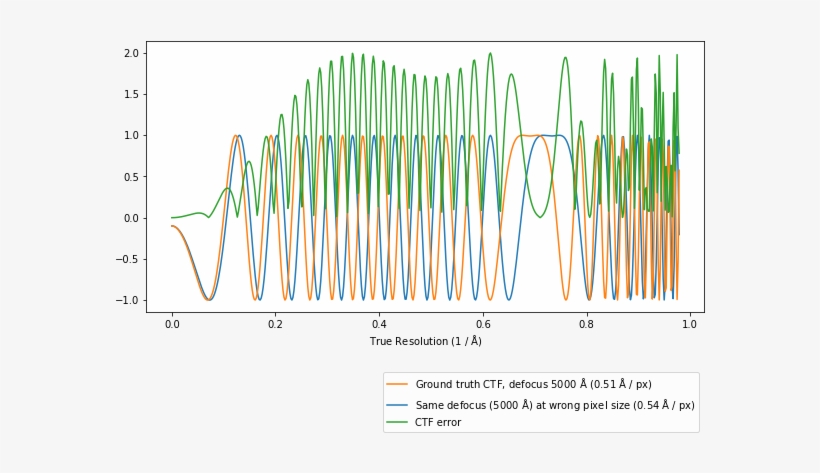The height and width of the screenshot is (473, 820).
Task: Click the 0.2 tick label on x-axis
Action: [x=275, y=324]
